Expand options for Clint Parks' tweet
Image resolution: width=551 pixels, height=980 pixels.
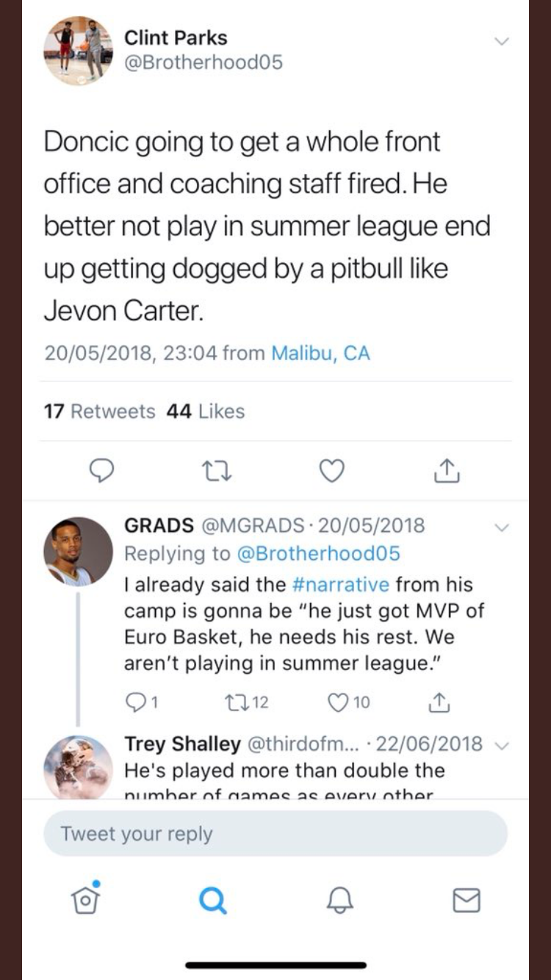502,41
